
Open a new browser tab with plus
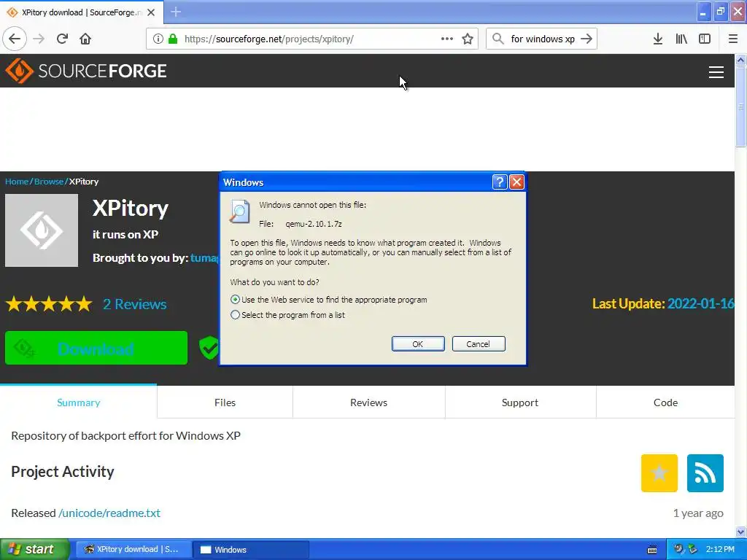tap(176, 12)
